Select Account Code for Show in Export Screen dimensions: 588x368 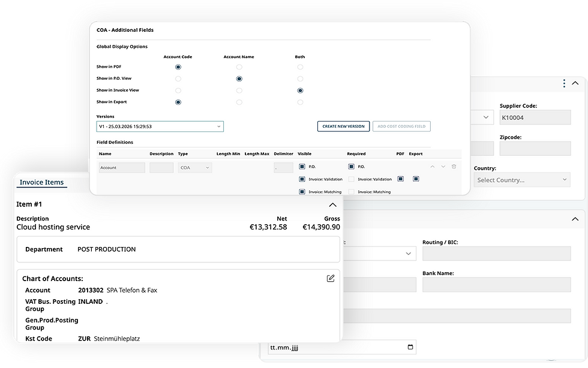pyautogui.click(x=178, y=102)
